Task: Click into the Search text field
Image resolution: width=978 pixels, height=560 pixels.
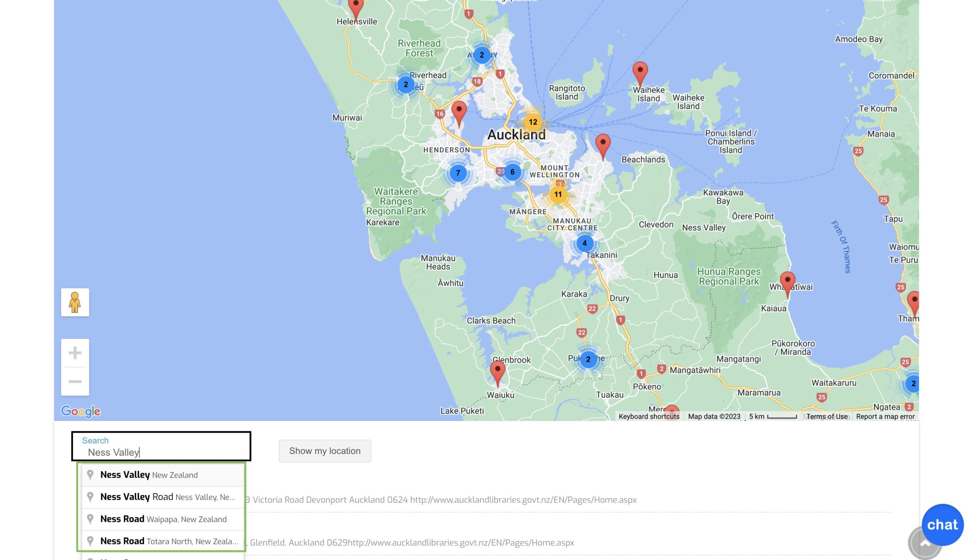Action: tap(162, 452)
